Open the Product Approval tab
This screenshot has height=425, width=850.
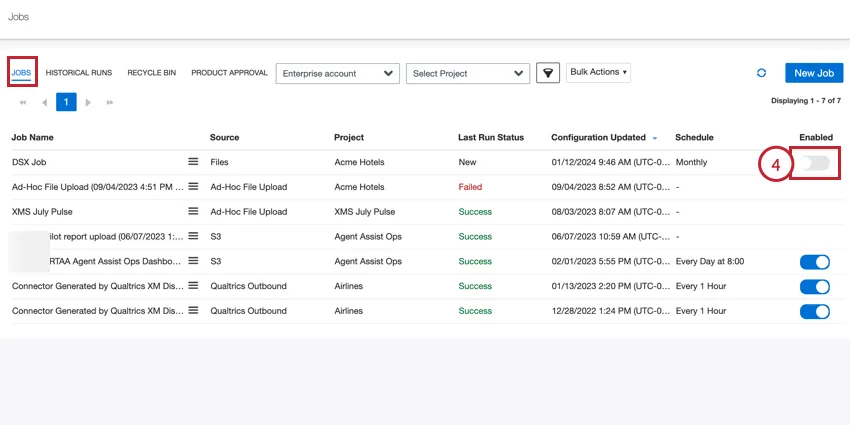pyautogui.click(x=229, y=73)
